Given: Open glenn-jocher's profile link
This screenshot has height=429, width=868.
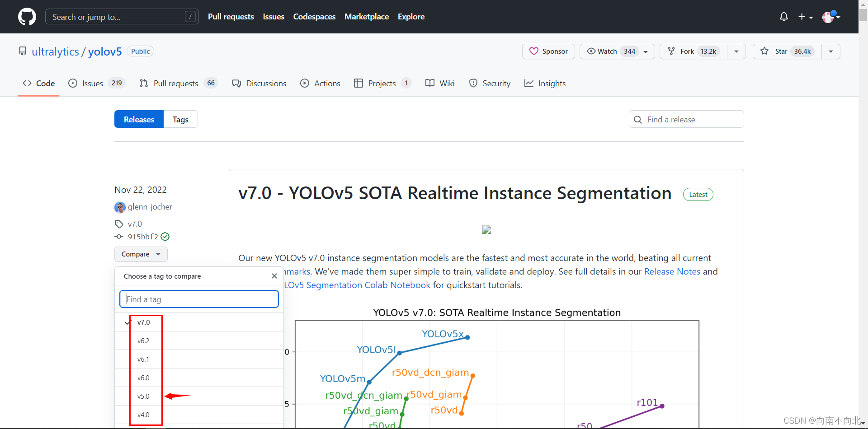Looking at the screenshot, I should click(150, 207).
